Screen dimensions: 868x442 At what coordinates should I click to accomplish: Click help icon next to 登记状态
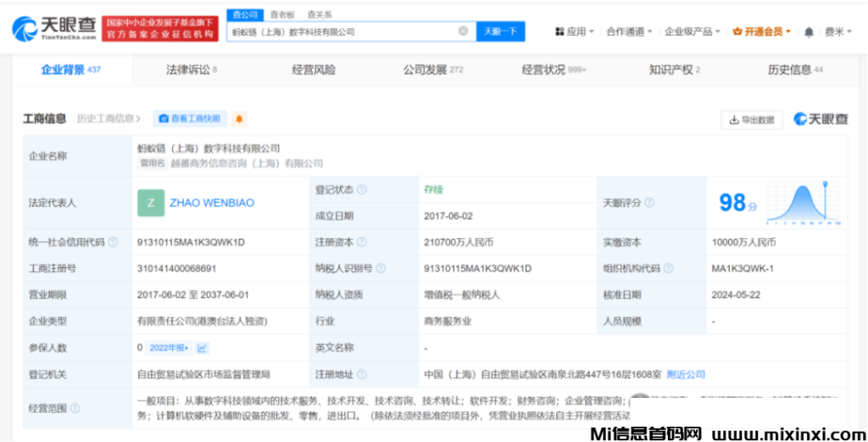coord(362,190)
